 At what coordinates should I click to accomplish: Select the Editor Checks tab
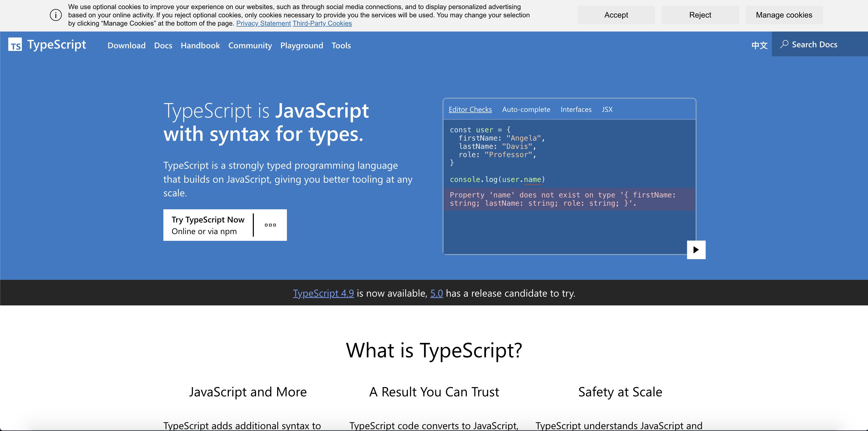click(x=470, y=110)
